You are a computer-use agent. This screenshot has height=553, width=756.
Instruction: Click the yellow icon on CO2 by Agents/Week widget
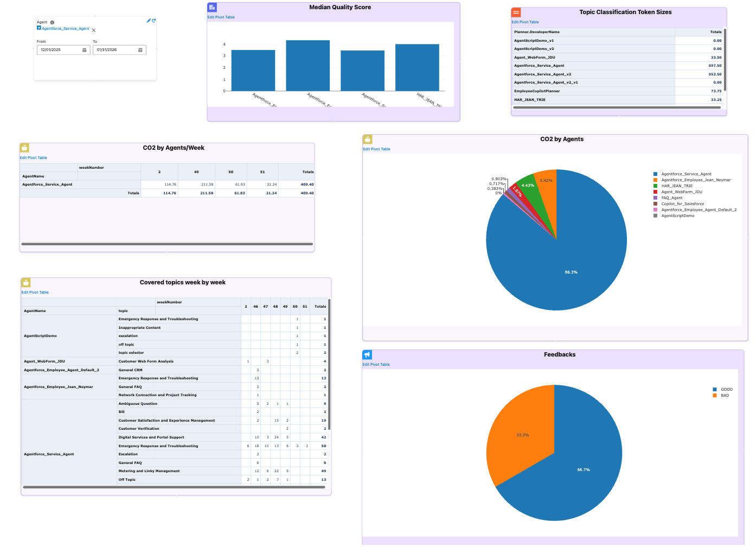(x=24, y=148)
